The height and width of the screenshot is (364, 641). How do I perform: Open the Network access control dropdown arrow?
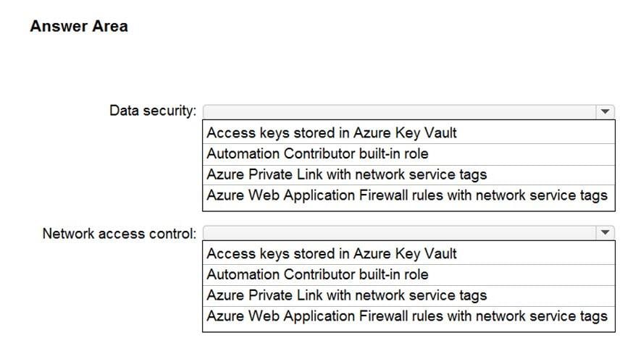(605, 233)
